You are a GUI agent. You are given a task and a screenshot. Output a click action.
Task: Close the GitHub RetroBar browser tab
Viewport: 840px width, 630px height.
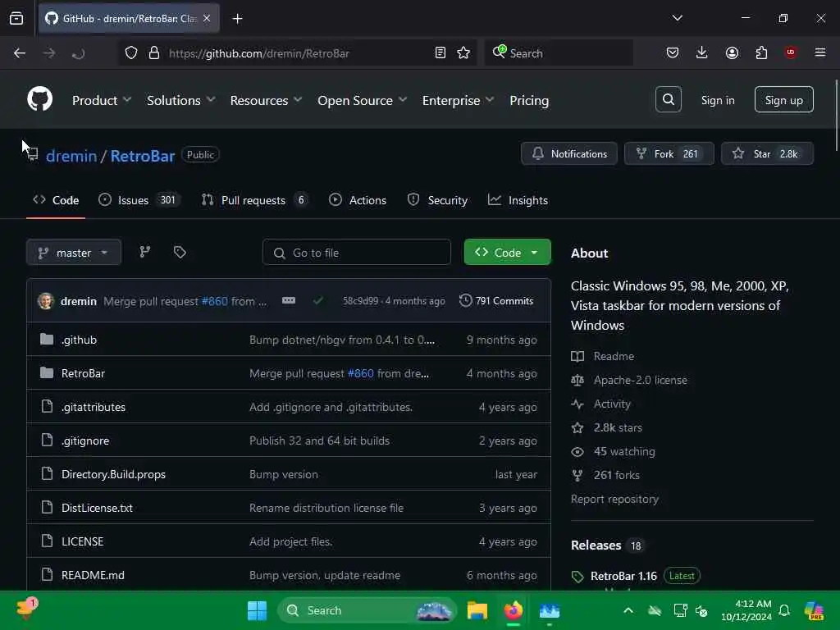[207, 18]
